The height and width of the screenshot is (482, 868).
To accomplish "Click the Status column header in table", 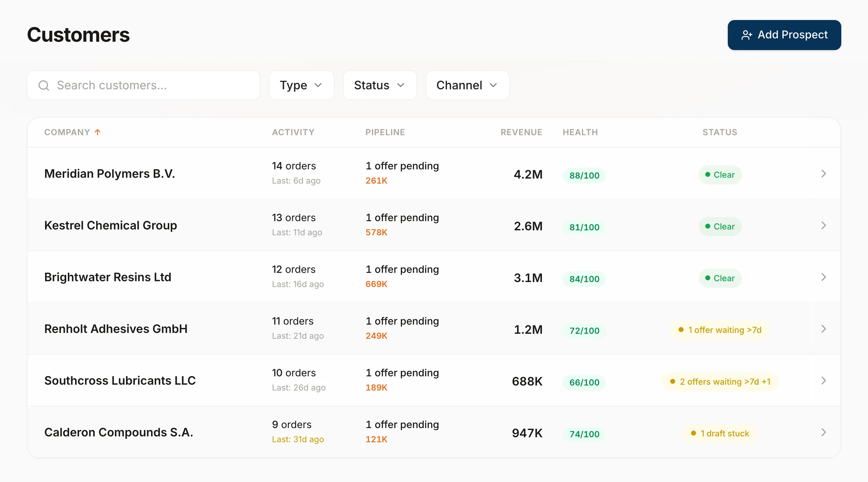I will coord(720,132).
